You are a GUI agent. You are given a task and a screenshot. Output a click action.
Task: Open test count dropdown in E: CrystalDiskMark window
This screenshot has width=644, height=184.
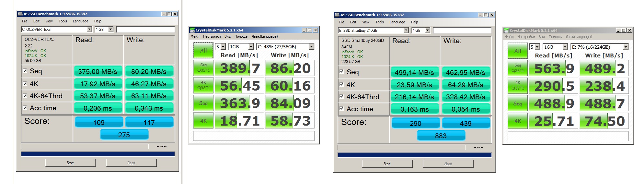tap(535, 47)
